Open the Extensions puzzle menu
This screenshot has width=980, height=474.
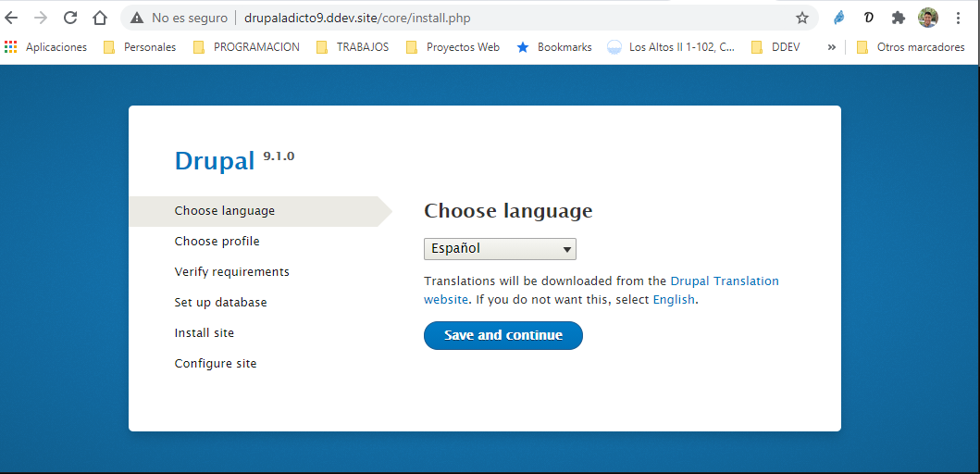click(x=899, y=19)
